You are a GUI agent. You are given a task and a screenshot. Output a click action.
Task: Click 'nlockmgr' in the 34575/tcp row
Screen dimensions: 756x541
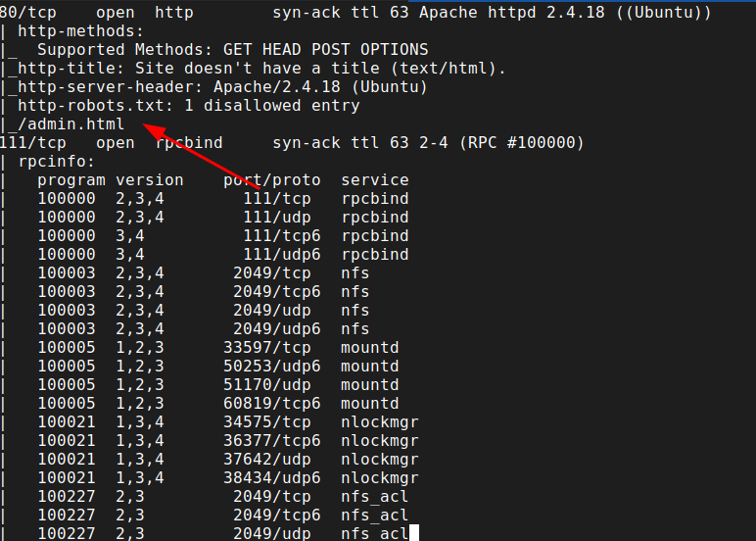379,422
